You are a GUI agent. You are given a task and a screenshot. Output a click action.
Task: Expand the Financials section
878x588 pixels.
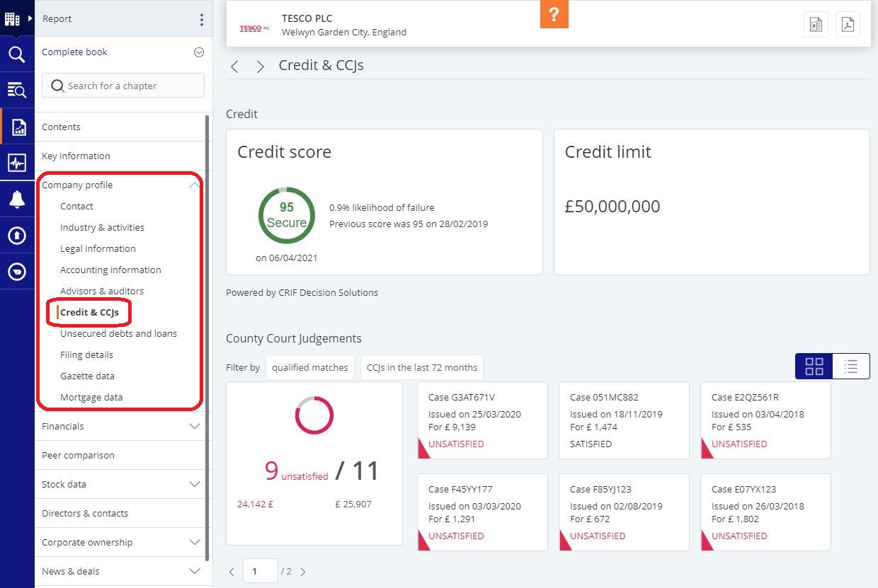click(195, 426)
